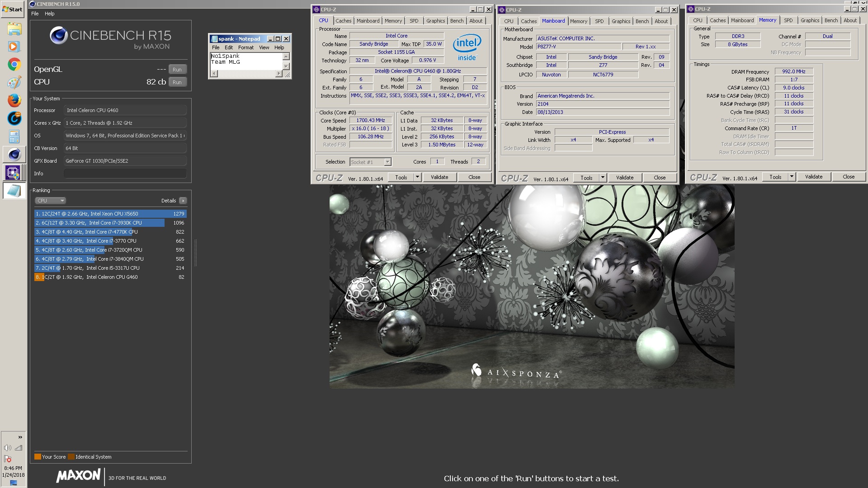Click the Intel inside logo
The width and height of the screenshot is (868, 488).
pyautogui.click(x=467, y=47)
